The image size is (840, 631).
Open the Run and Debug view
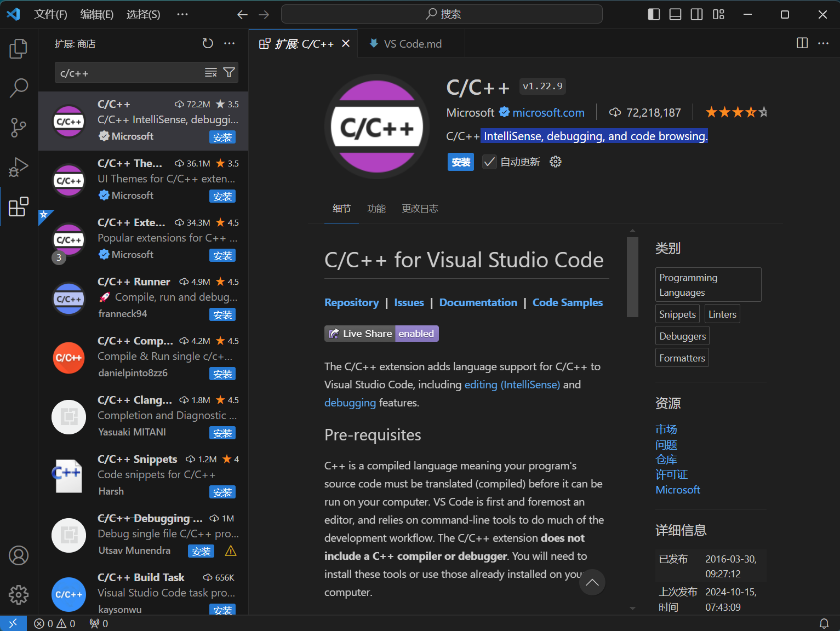(x=19, y=167)
